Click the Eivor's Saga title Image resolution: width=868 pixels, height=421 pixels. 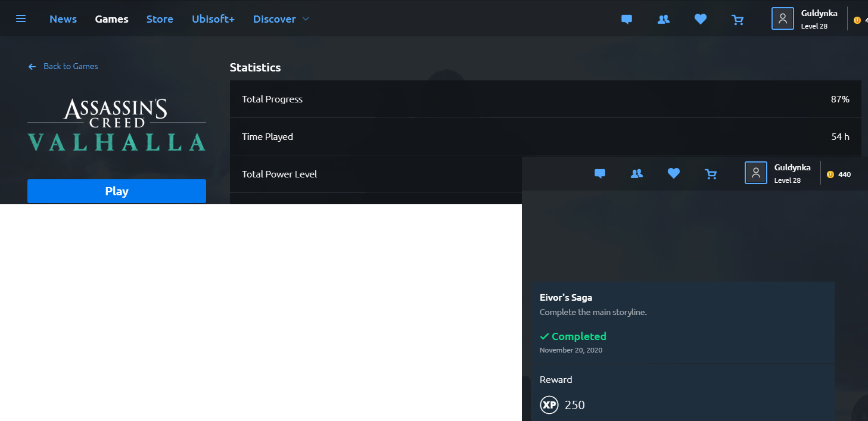coord(566,298)
